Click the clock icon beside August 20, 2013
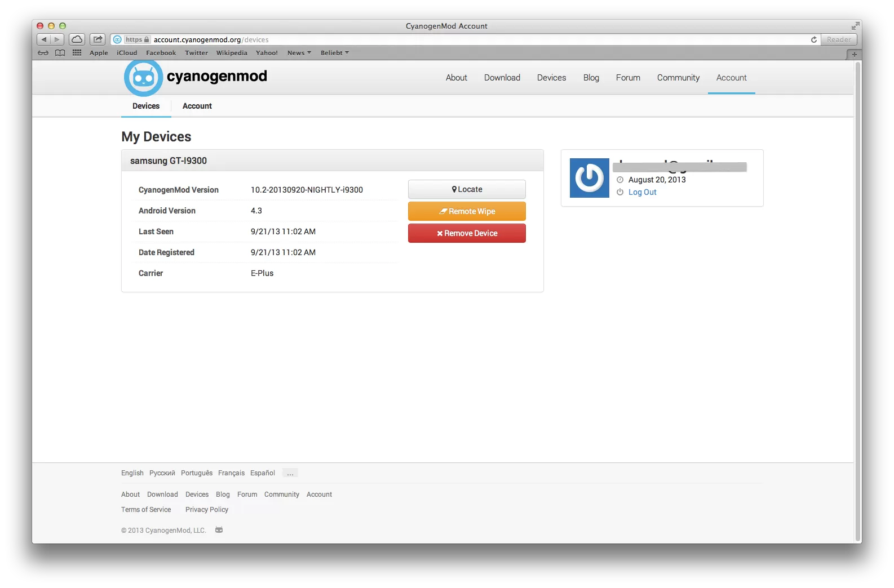 coord(620,180)
